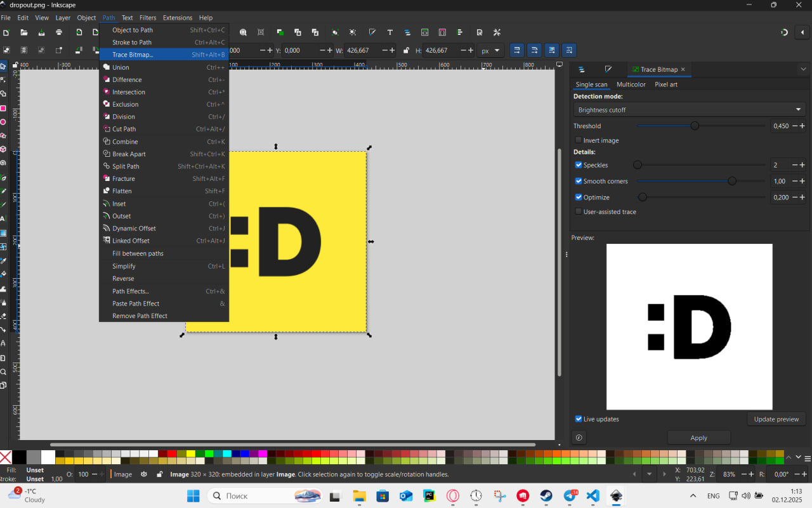
Task: Open Steam from the taskbar
Action: pyautogui.click(x=546, y=496)
